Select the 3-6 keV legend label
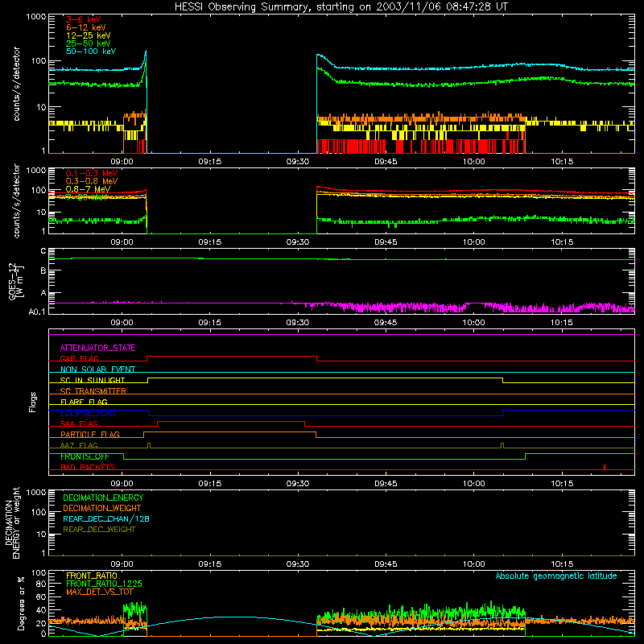Viewport: 644px width, 644px height. click(84, 19)
